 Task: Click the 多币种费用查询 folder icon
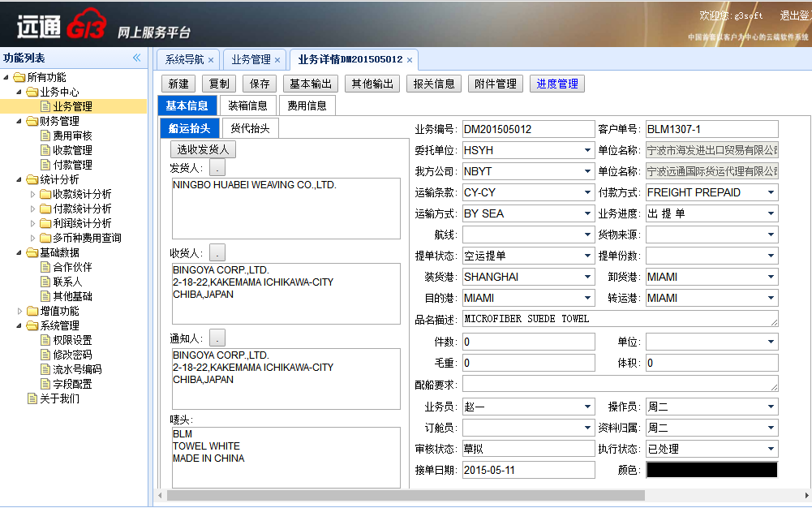[x=45, y=238]
